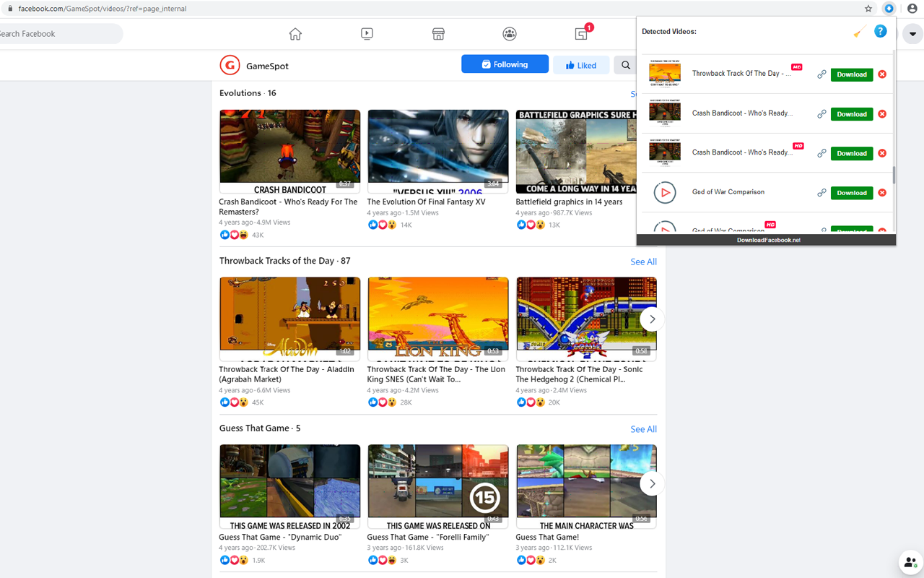Remove HD Crash Bandicoot from detected list
924x578 pixels.
882,153
